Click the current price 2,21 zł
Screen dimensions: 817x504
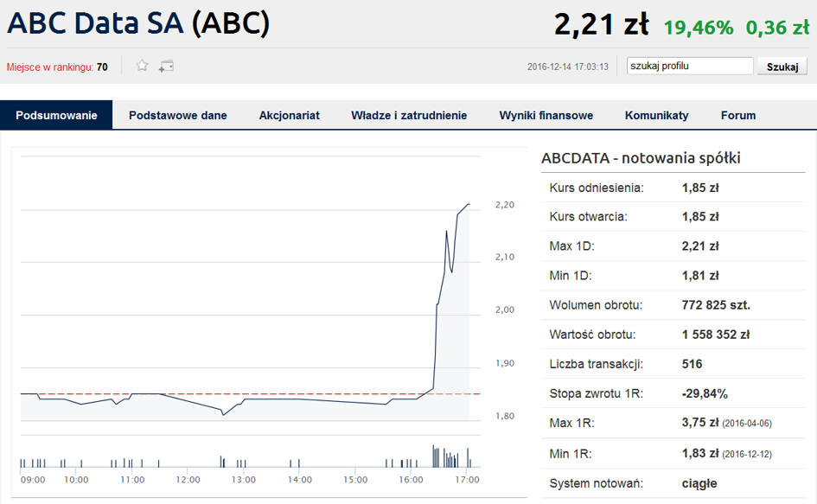[601, 24]
